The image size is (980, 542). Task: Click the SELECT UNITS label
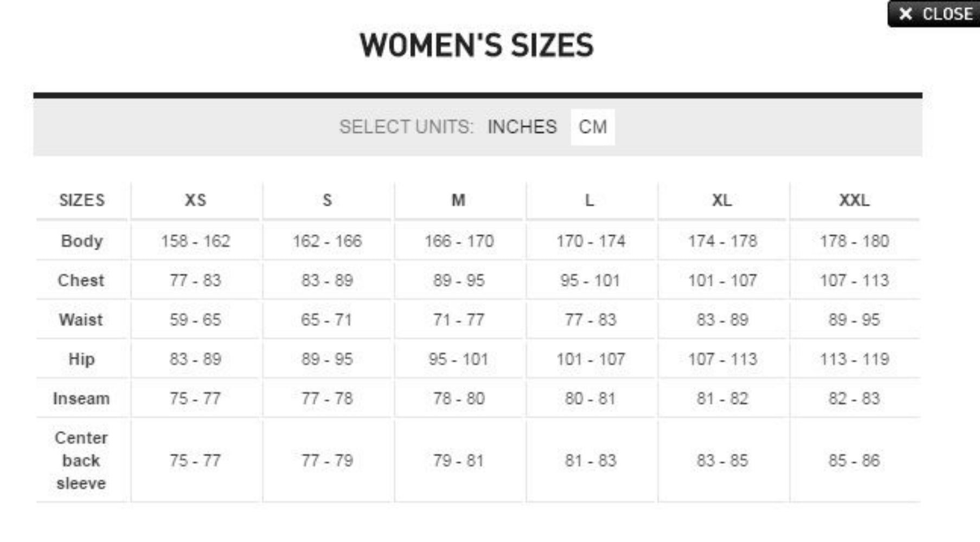click(x=406, y=127)
